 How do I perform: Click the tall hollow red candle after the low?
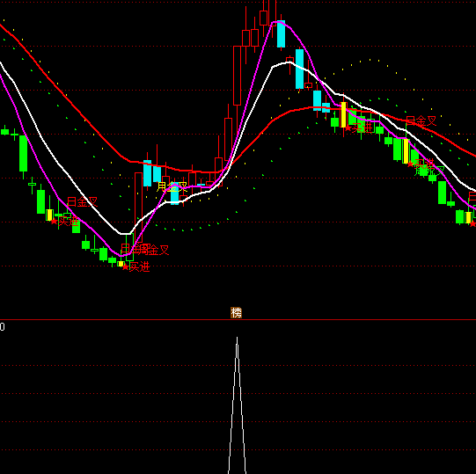tap(138, 208)
